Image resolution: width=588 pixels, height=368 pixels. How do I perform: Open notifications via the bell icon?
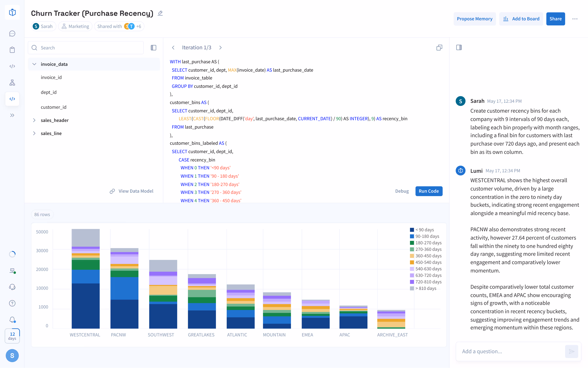point(12,320)
